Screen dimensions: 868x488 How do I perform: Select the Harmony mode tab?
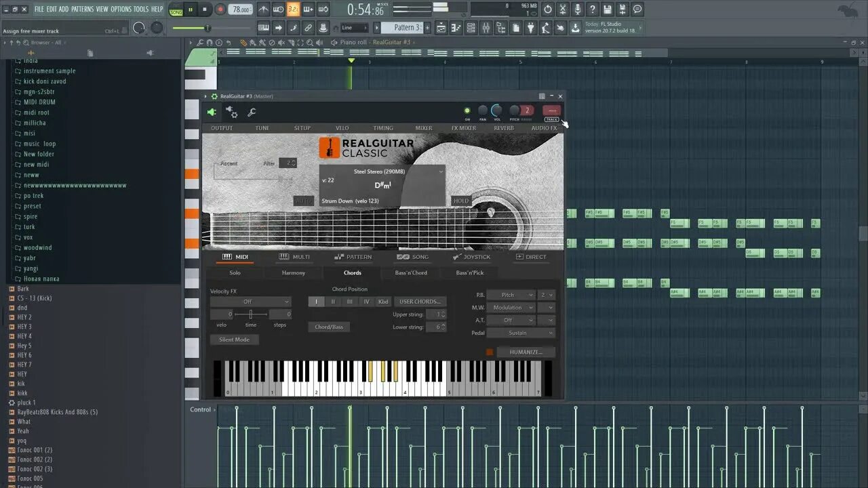coord(294,272)
